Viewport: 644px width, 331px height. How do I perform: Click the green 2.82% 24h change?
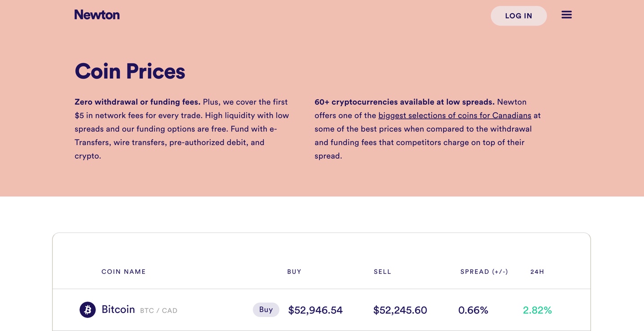click(x=537, y=310)
